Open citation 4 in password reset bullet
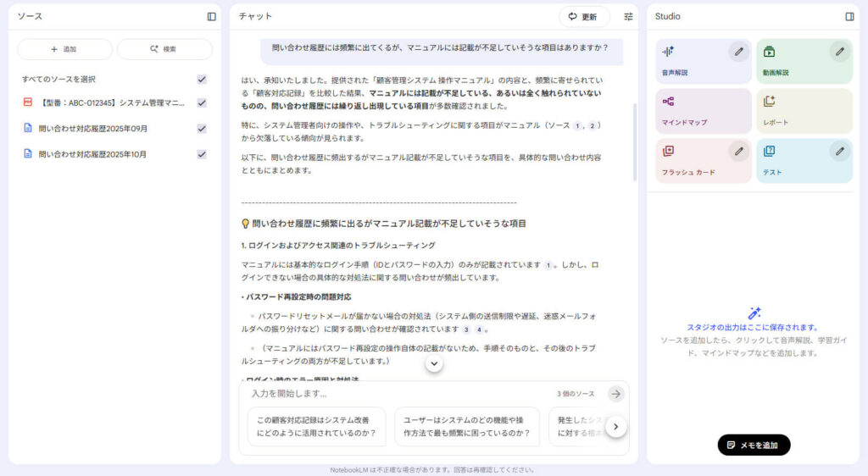 [x=479, y=329]
